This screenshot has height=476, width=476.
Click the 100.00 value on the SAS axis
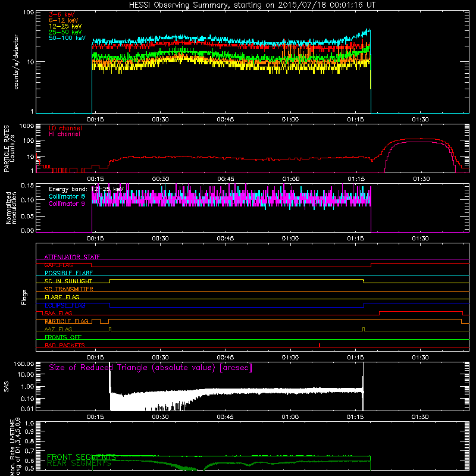(x=24, y=364)
